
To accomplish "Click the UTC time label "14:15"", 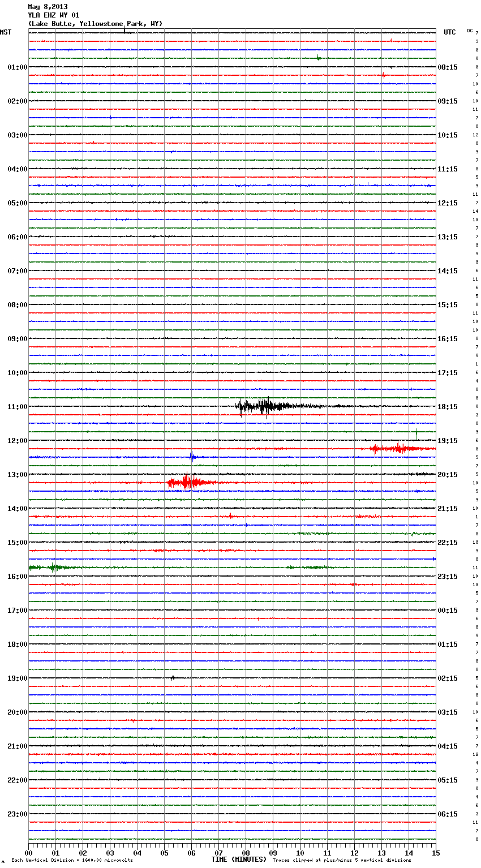I will point(448,271).
